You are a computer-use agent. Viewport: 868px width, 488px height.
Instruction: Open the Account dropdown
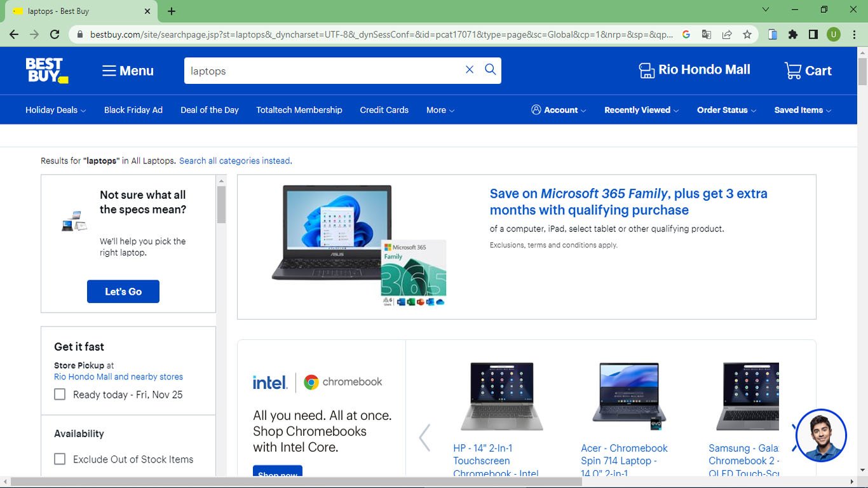pyautogui.click(x=559, y=110)
